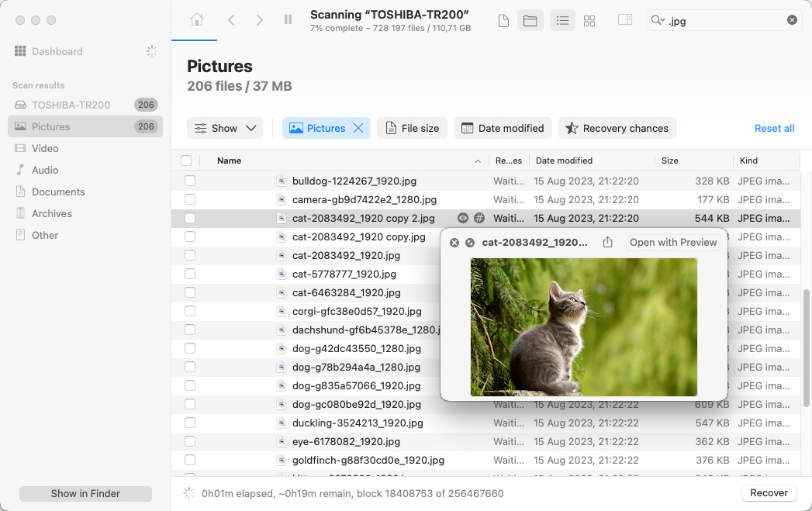Close the cat preview popup
The height and width of the screenshot is (511, 812).
454,242
